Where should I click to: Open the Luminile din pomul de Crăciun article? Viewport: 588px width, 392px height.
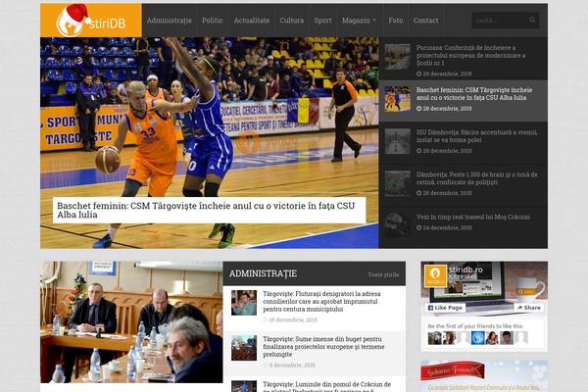(326, 386)
